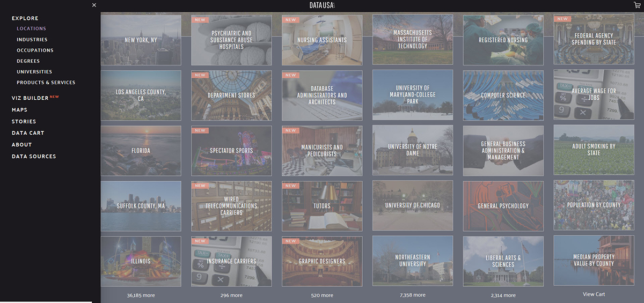Open University of Chicago tile

tap(413, 206)
